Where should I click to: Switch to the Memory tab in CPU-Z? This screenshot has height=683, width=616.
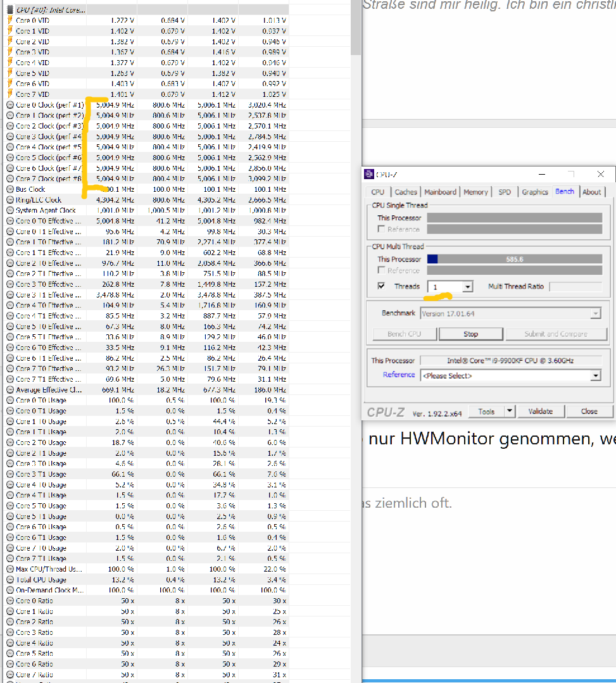coord(476,192)
